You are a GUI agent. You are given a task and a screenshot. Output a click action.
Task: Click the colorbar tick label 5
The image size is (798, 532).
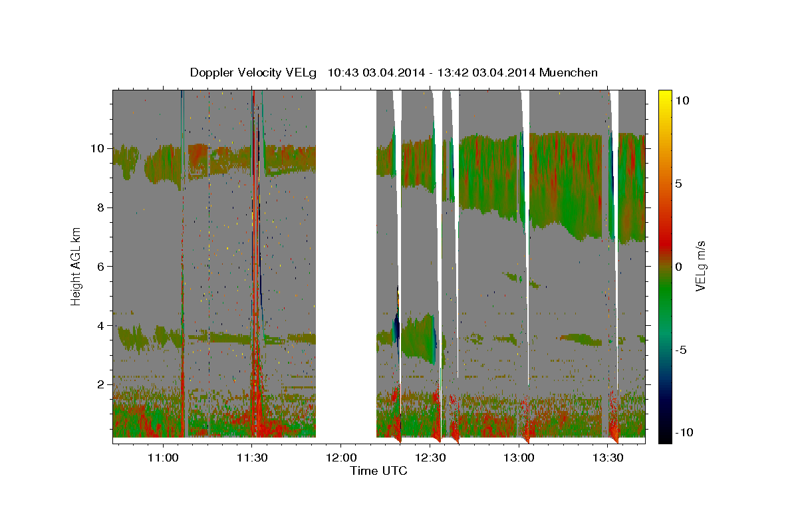pyautogui.click(x=678, y=183)
